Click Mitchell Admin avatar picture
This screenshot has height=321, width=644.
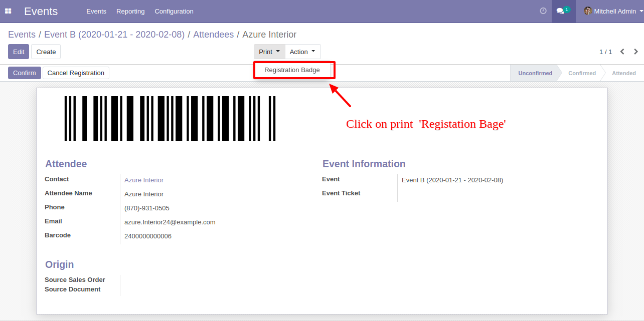(x=588, y=11)
